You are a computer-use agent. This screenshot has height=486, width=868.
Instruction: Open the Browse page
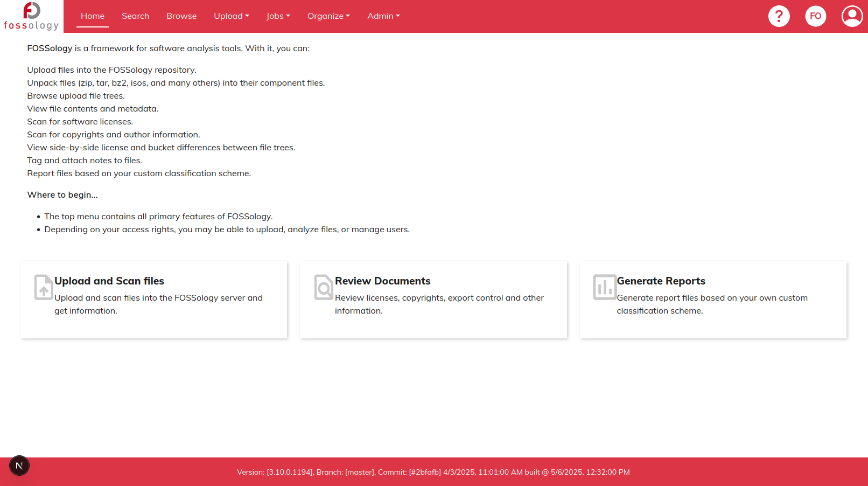[181, 16]
